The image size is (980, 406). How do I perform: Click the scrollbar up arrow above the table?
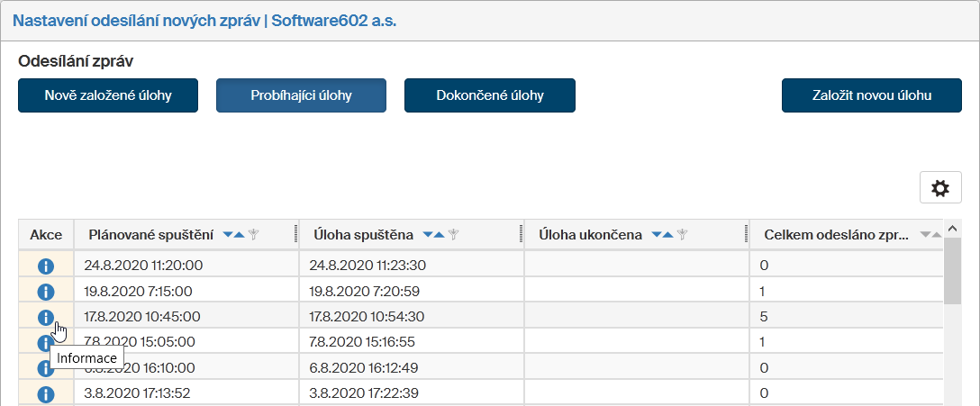coord(950,229)
